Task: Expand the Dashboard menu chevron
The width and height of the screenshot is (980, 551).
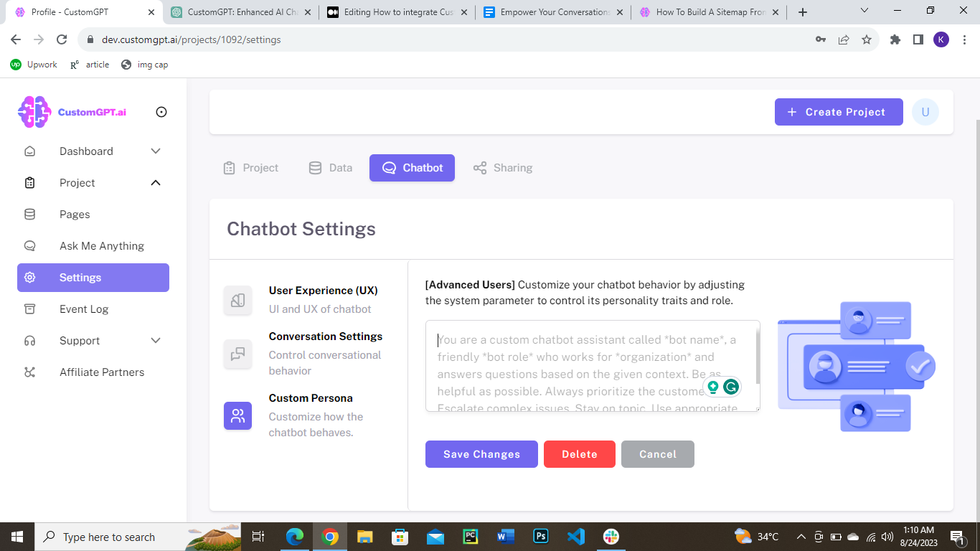Action: 156,151
